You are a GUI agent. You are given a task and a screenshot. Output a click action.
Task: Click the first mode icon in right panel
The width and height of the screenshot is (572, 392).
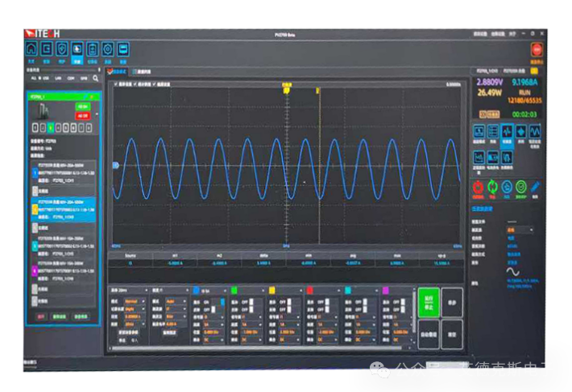tap(479, 131)
